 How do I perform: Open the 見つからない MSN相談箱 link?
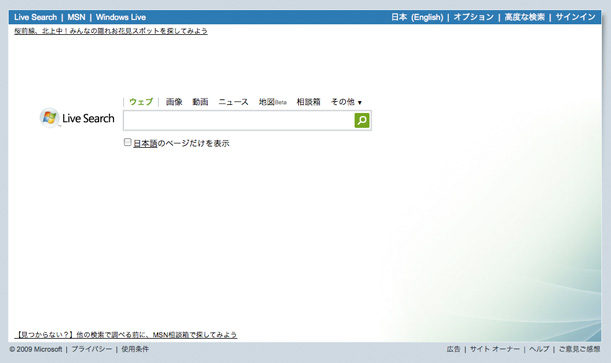click(x=125, y=335)
